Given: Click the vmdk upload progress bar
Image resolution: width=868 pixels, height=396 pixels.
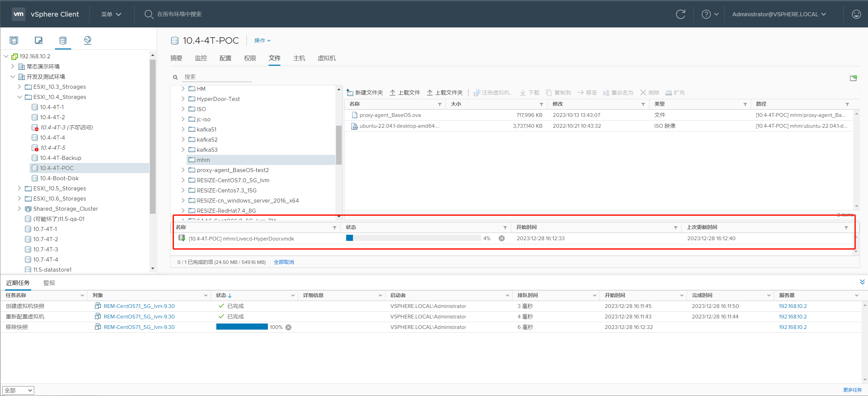Looking at the screenshot, I should 413,238.
